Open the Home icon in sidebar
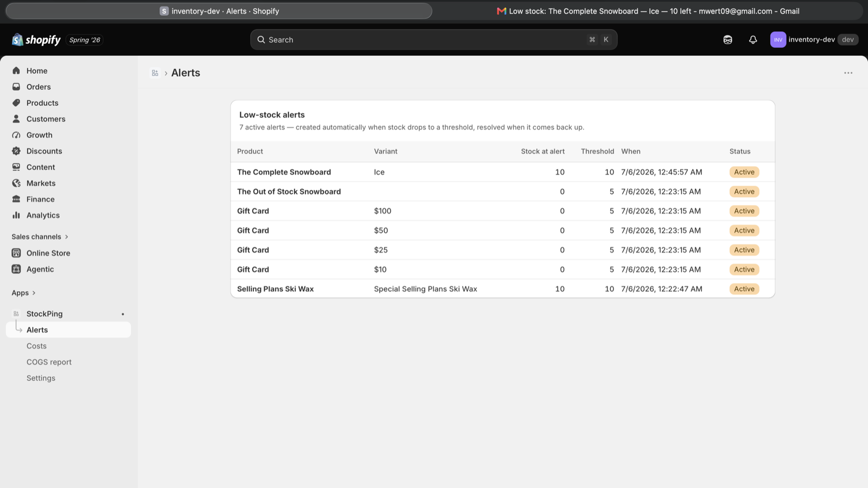Viewport: 868px width, 488px height. click(x=16, y=70)
